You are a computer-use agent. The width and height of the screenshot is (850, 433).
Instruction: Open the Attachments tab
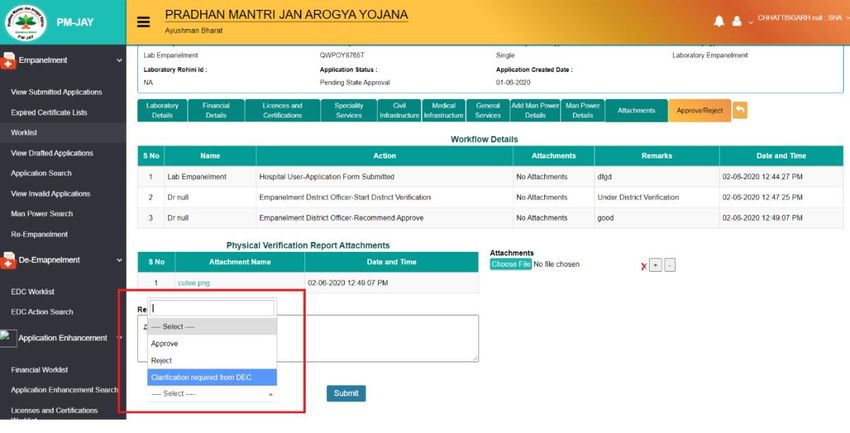pyautogui.click(x=636, y=111)
